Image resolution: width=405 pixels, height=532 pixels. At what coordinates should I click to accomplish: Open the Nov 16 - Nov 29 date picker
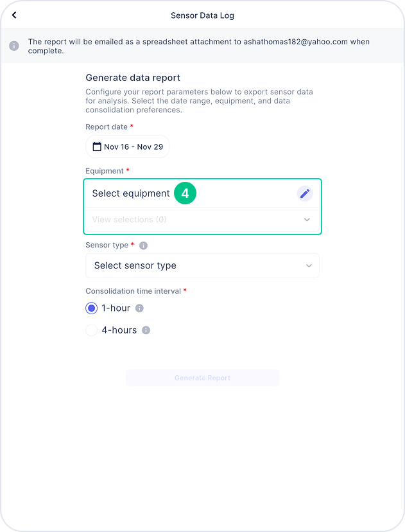128,146
